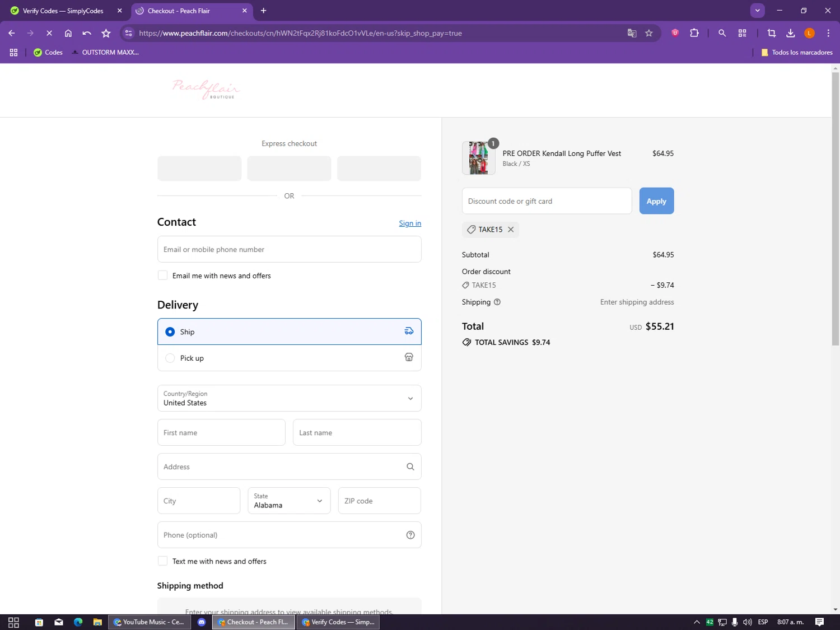
Task: Open the Microsoft Store taskbar icon
Action: pyautogui.click(x=39, y=622)
